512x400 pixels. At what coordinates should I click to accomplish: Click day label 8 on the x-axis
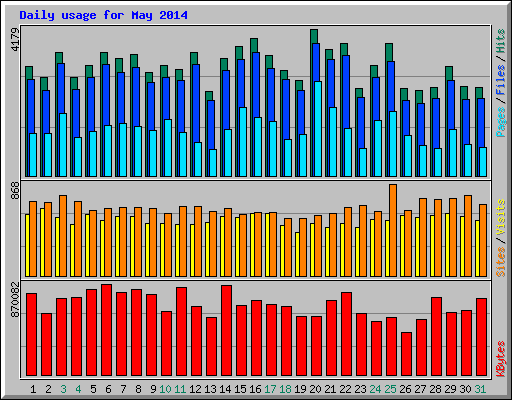[138, 389]
